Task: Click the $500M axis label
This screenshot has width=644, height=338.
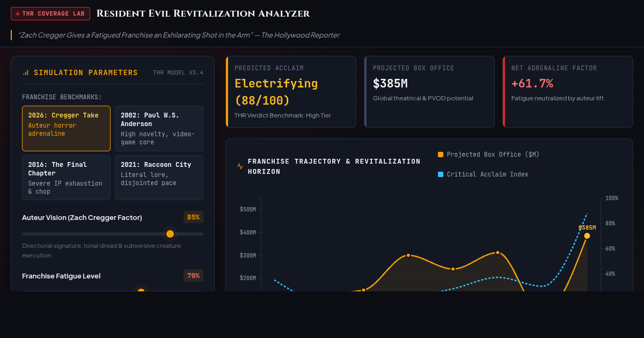Action: pyautogui.click(x=248, y=209)
